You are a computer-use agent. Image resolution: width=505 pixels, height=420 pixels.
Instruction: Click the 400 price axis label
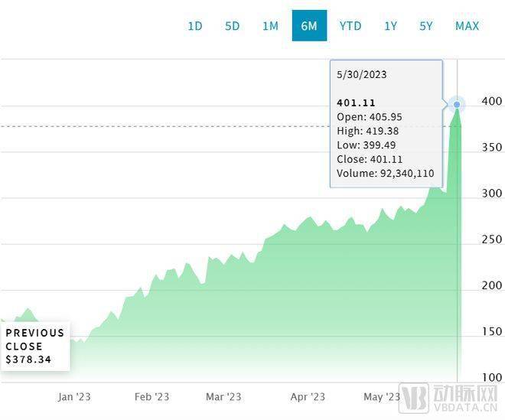[x=490, y=101]
